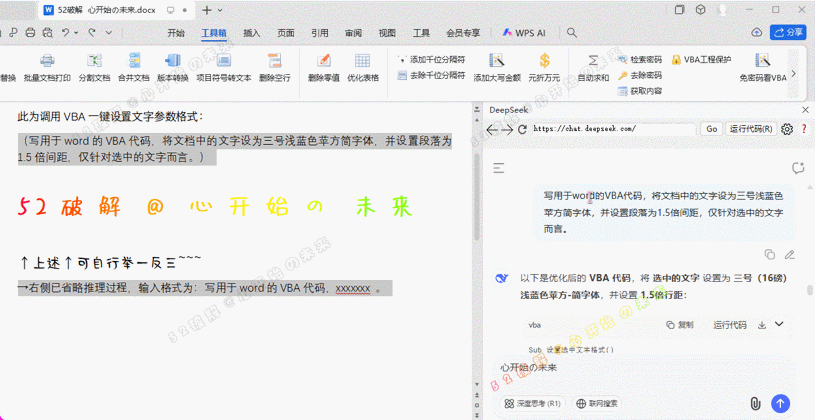This screenshot has height=420, width=815.
Task: Open a new document tab with plus
Action: coord(207,10)
